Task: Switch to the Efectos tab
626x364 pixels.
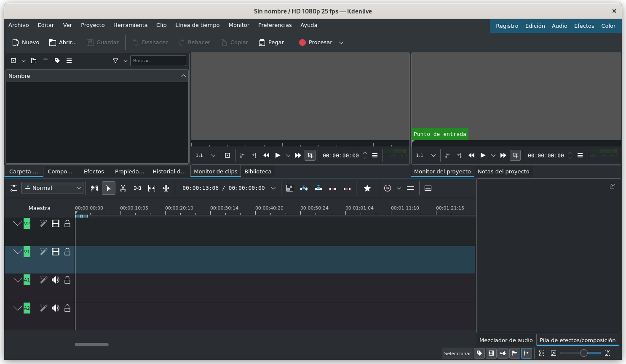Action: point(94,171)
